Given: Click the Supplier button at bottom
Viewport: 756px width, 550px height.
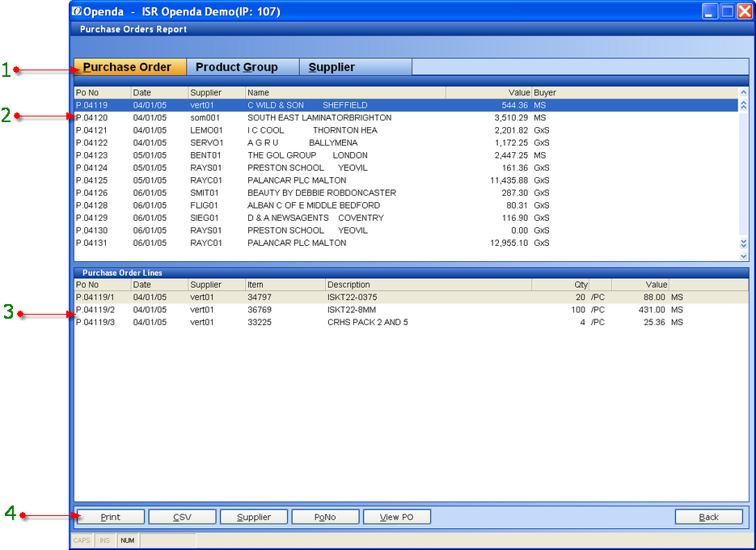Looking at the screenshot, I should [x=254, y=517].
